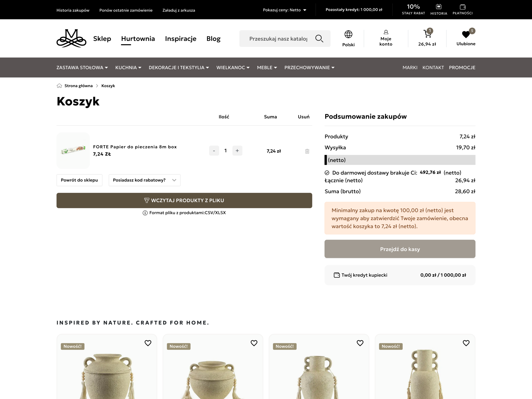This screenshot has height=399, width=532.
Task: Favorite the fourth Nowość vase with heart
Action: [466, 343]
